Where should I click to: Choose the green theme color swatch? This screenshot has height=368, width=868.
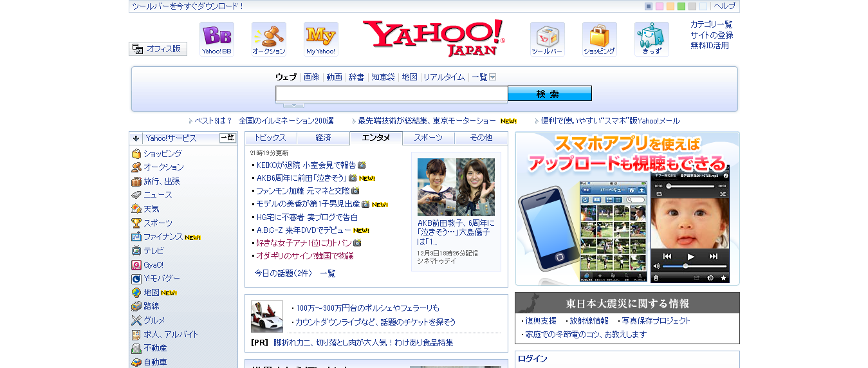(x=681, y=6)
